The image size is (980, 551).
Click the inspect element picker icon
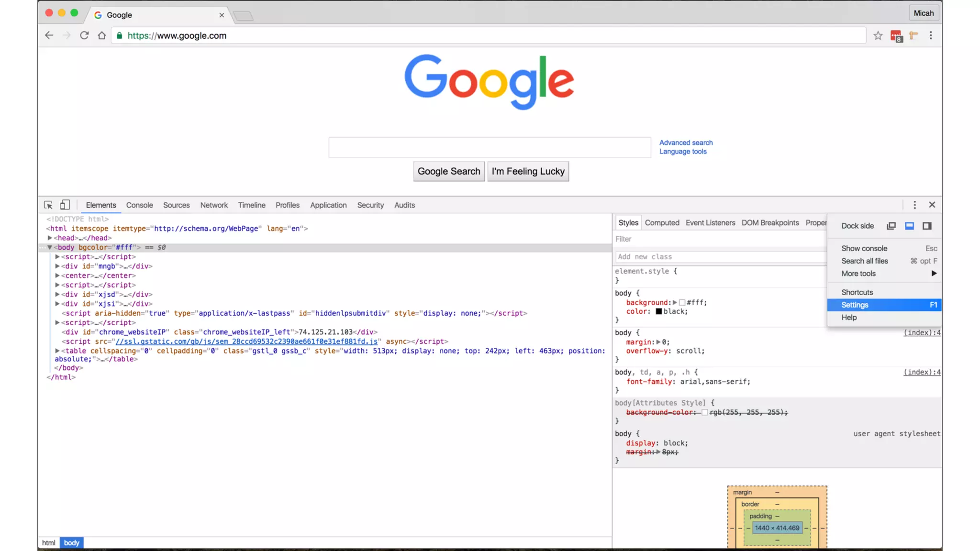(48, 205)
